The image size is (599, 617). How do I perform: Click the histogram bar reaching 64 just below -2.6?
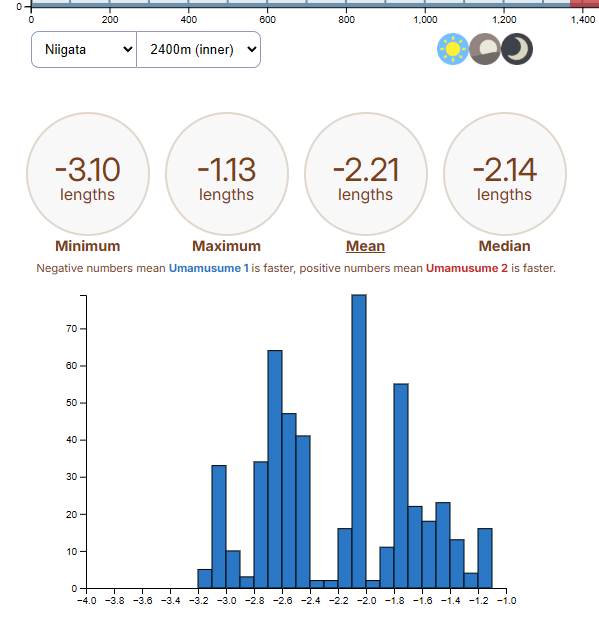point(275,469)
